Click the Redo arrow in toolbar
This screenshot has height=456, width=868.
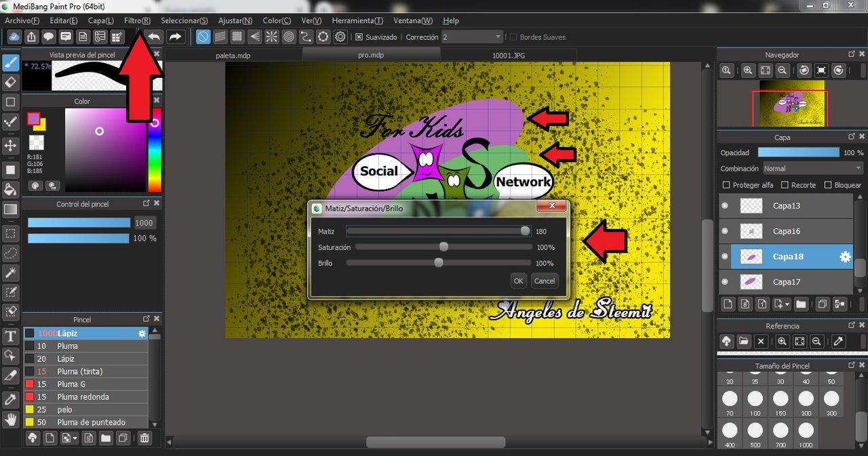point(175,37)
